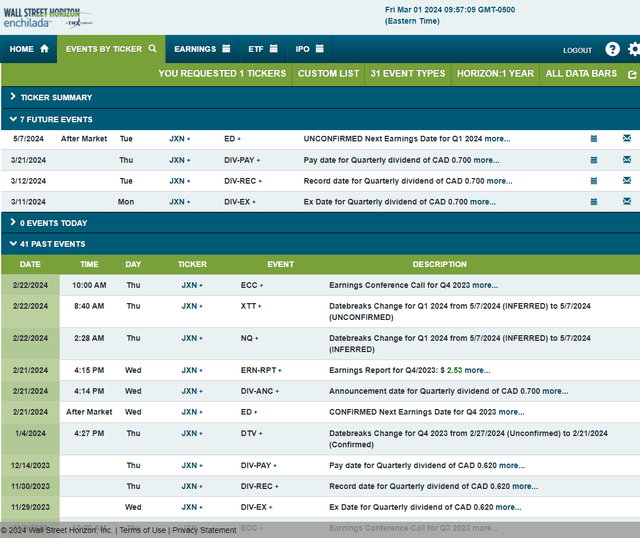Click calendar icon for 5/7/2024 earnings row

click(x=594, y=139)
